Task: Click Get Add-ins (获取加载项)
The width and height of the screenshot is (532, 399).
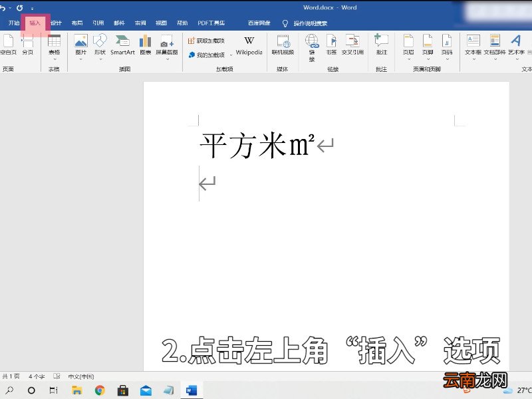Action: coord(206,41)
